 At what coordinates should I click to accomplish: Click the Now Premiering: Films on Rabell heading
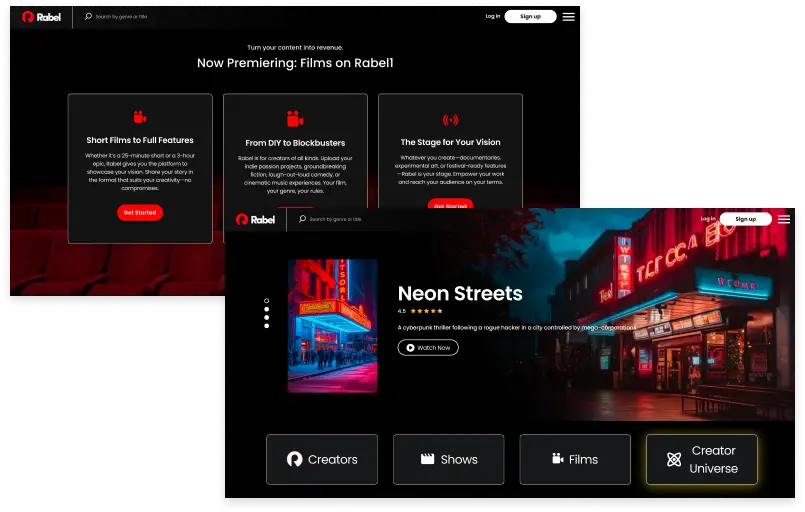click(x=295, y=63)
